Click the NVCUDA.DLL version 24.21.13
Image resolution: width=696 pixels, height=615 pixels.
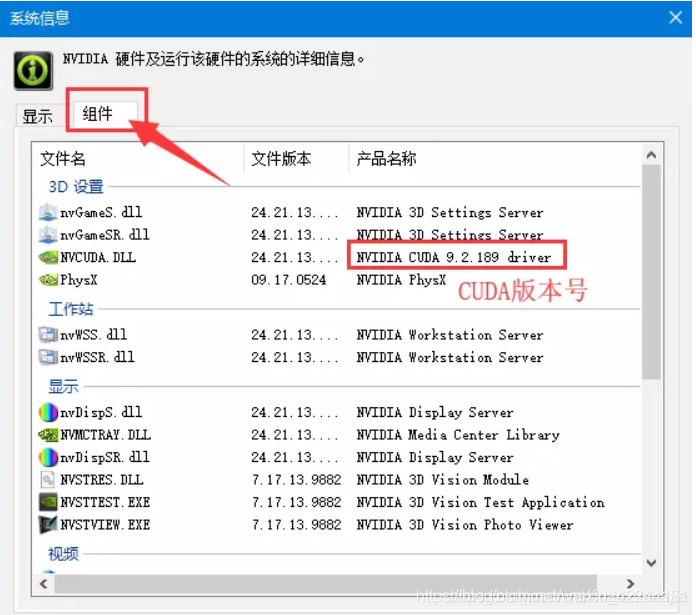[295, 257]
